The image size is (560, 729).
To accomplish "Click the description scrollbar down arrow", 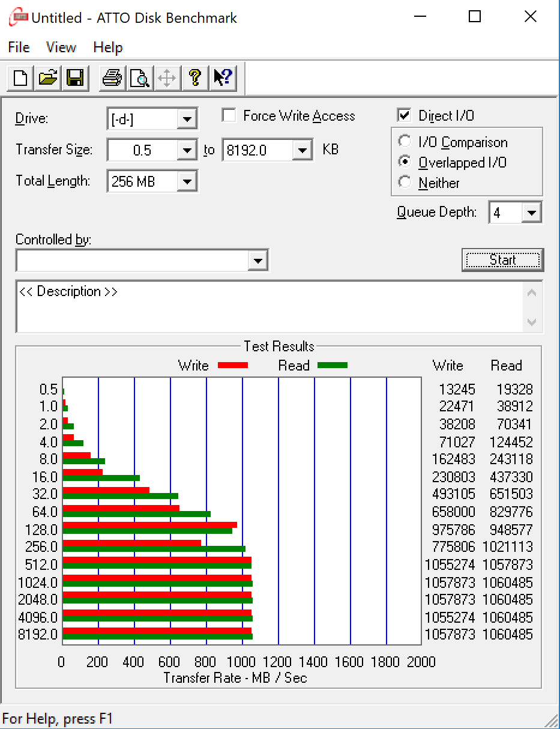I will pyautogui.click(x=532, y=321).
